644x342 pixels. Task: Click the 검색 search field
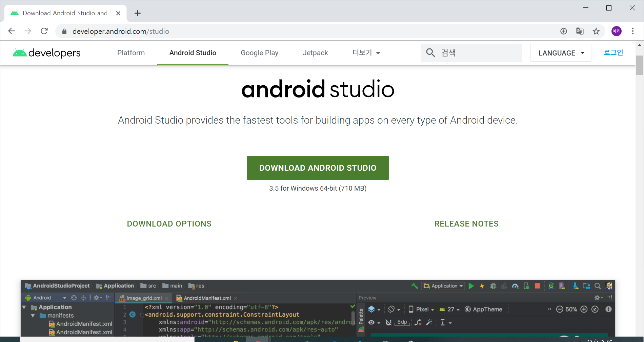pyautogui.click(x=471, y=53)
